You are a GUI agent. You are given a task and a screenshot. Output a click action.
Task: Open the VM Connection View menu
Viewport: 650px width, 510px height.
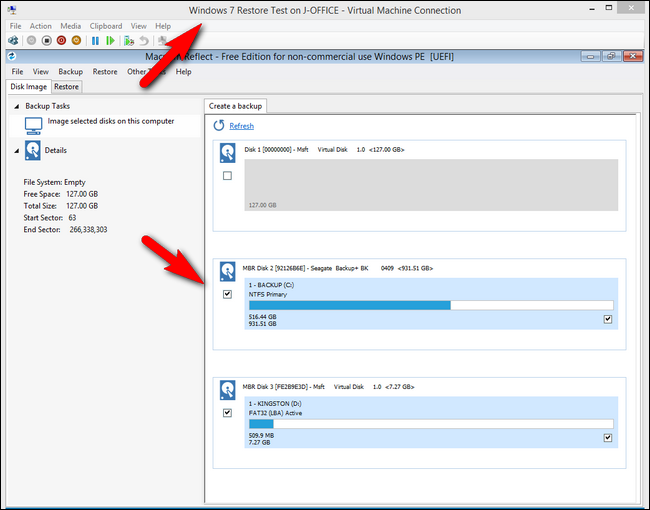point(139,26)
